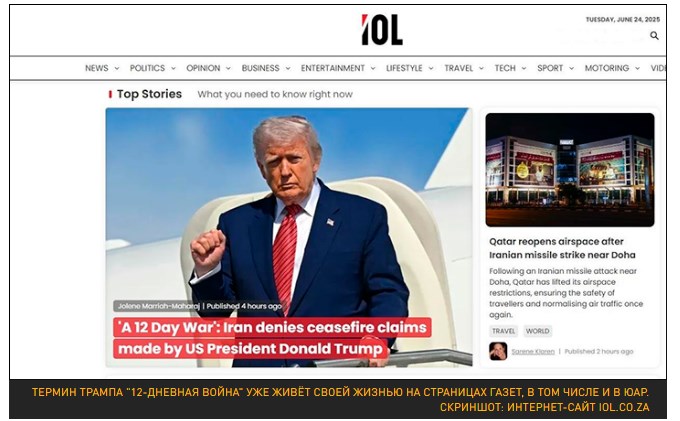Select the TRAVEL tag

coord(503,331)
